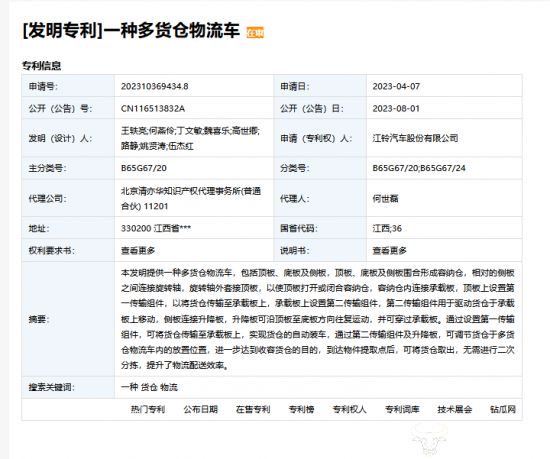
Task: Click search keyword 货仓
Action: pos(149,387)
